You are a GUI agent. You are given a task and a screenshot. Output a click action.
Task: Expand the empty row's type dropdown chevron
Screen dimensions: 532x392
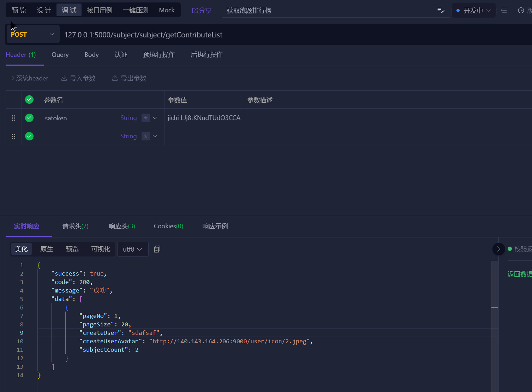(155, 136)
